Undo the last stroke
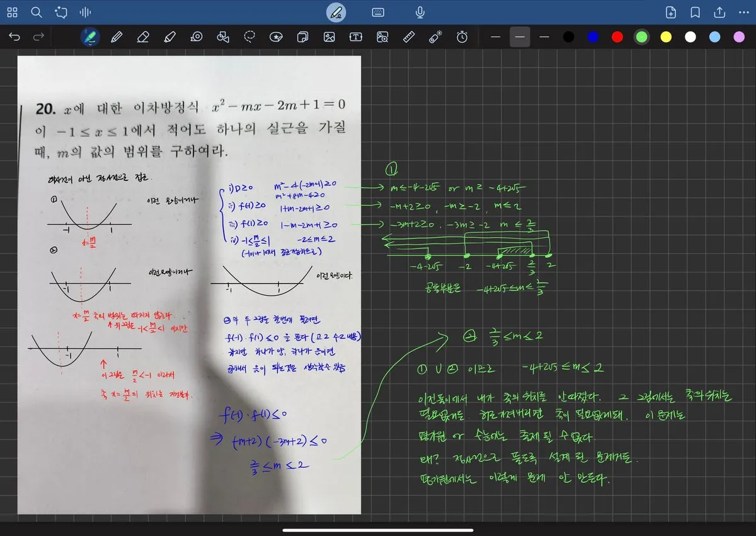Screen dimensions: 756x536 [x=14, y=37]
